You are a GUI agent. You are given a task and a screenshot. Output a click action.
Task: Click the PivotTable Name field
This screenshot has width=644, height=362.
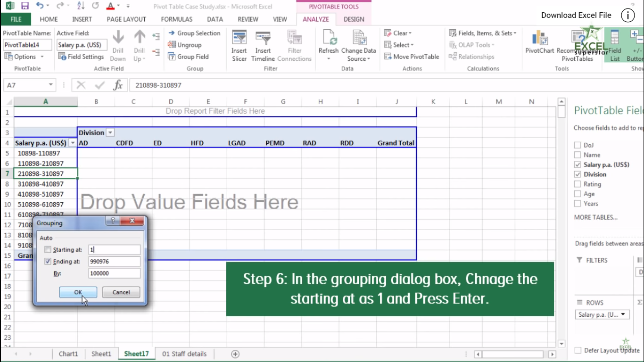point(28,45)
